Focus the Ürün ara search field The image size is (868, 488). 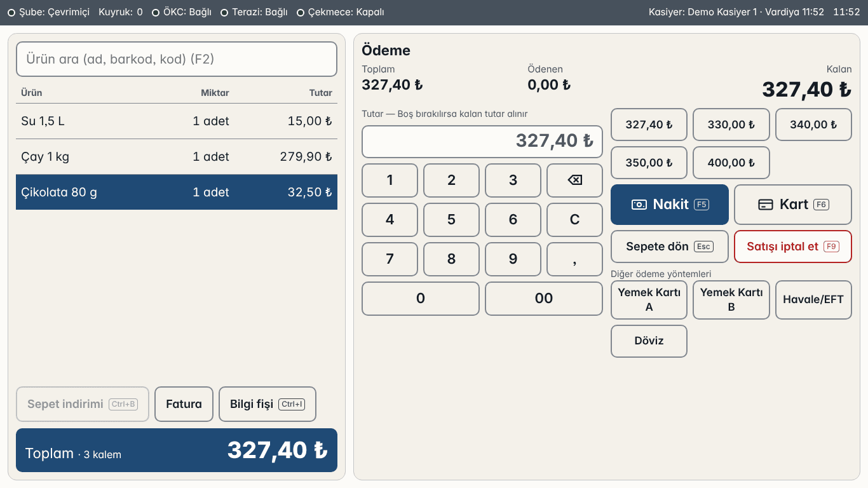pos(177,59)
